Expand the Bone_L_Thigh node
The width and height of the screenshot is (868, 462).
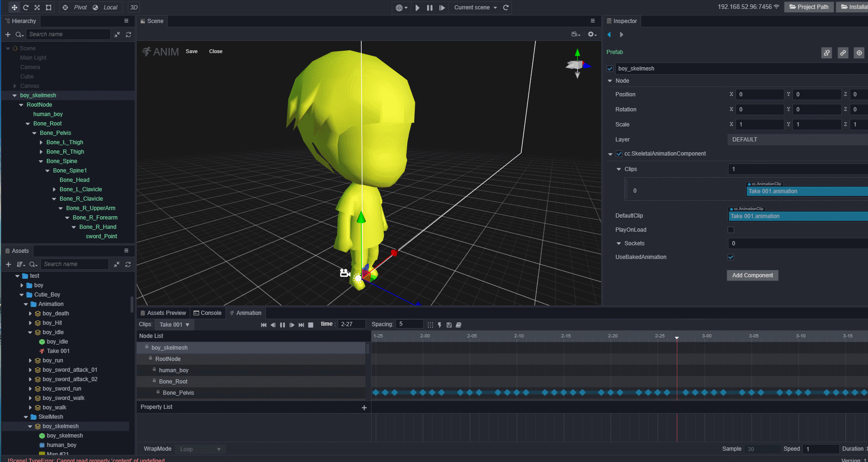(41, 142)
